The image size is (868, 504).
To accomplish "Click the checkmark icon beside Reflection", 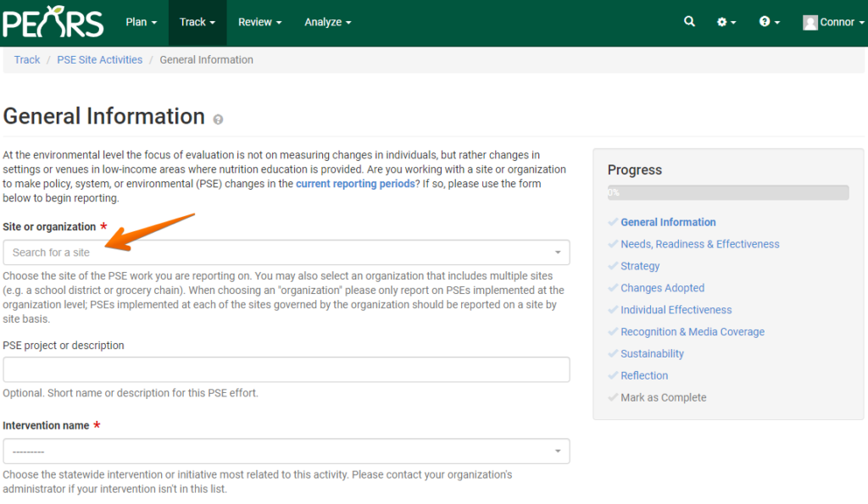I will [613, 375].
